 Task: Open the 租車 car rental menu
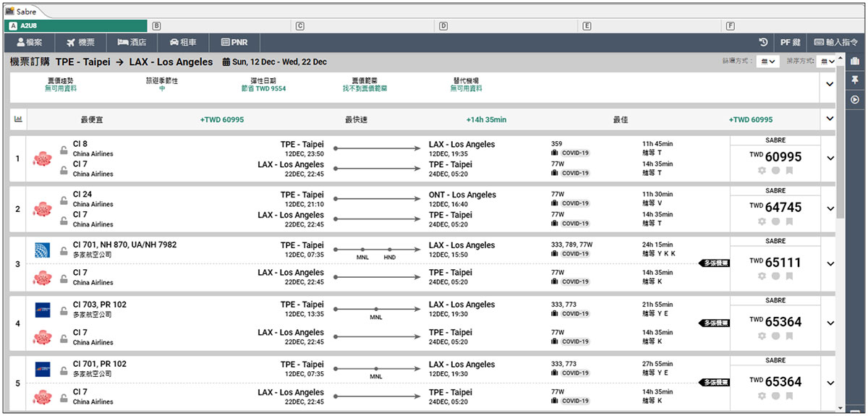point(184,43)
